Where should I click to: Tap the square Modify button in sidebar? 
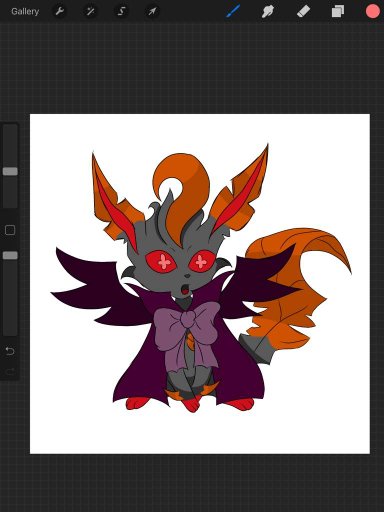[x=10, y=230]
